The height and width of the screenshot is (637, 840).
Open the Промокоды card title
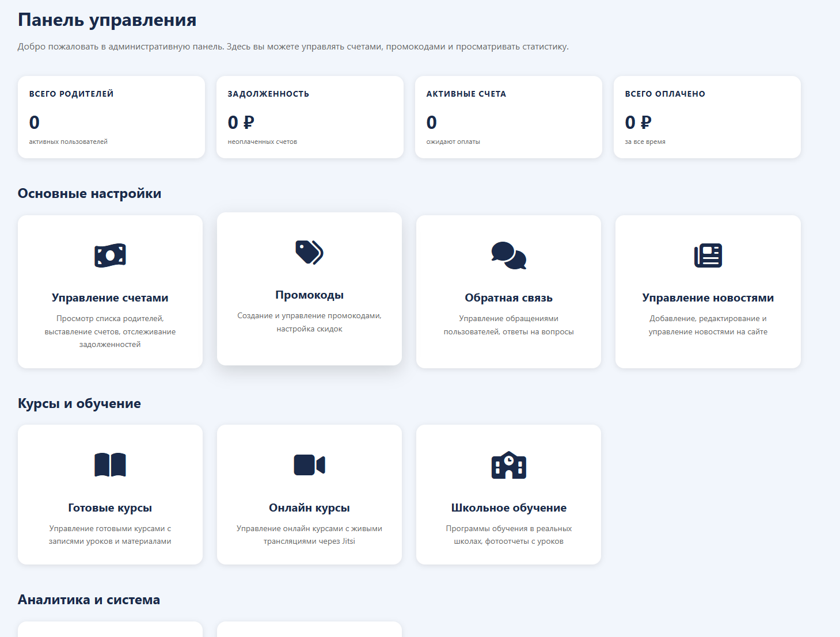(309, 295)
